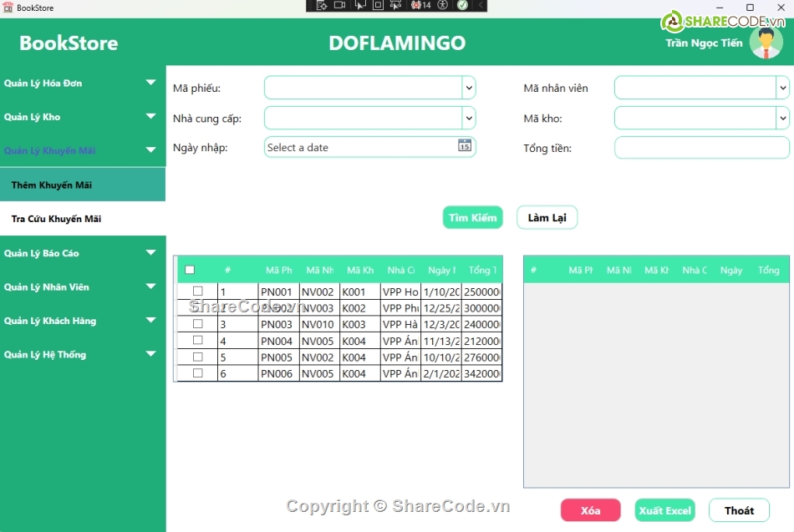Click the Tổng tiền input field

[701, 148]
